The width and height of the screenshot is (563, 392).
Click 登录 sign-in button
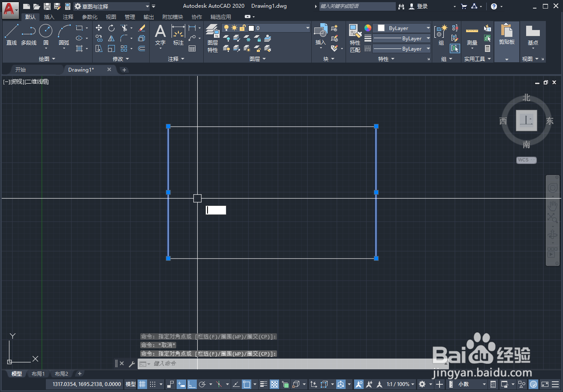click(418, 6)
